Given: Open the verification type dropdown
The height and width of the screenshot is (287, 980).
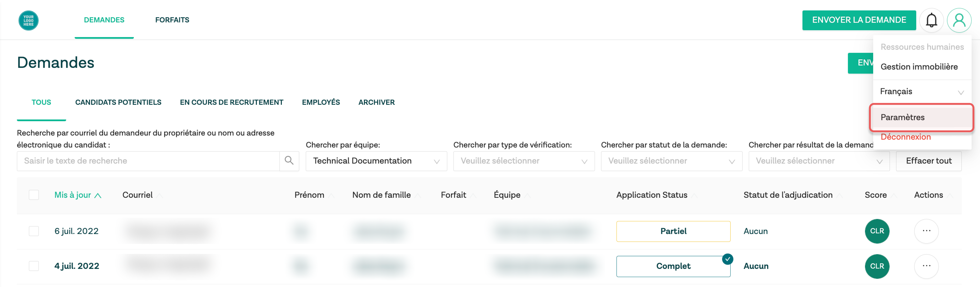Looking at the screenshot, I should (x=524, y=161).
